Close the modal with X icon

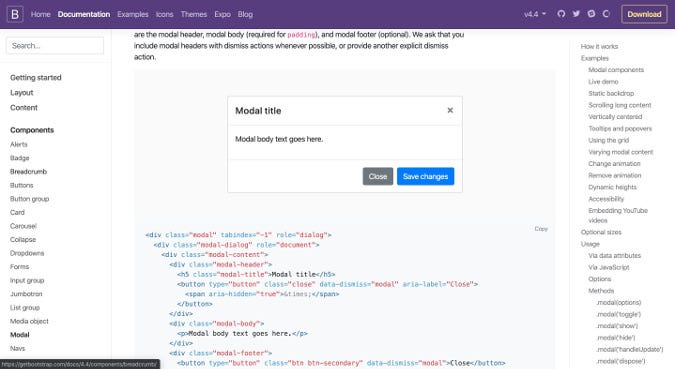point(450,110)
